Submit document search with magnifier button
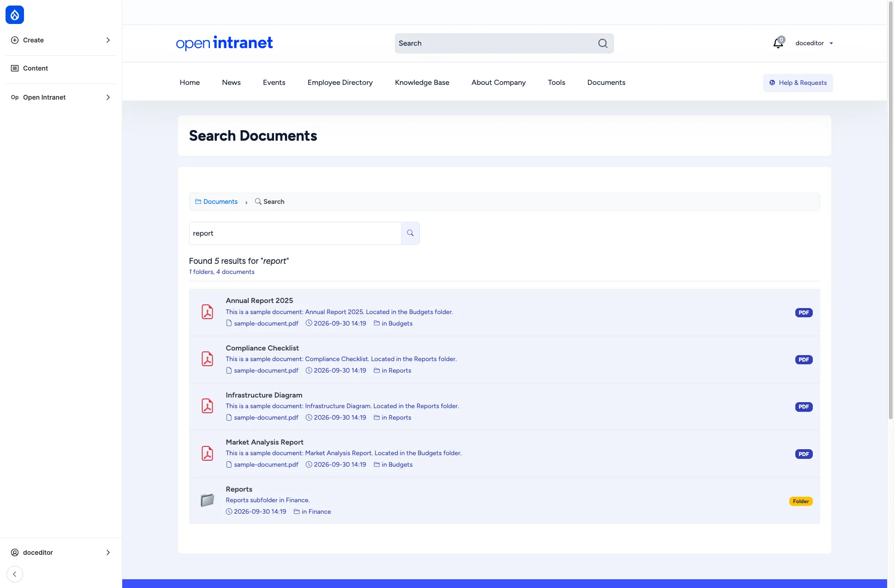This screenshot has width=894, height=588. pyautogui.click(x=410, y=233)
